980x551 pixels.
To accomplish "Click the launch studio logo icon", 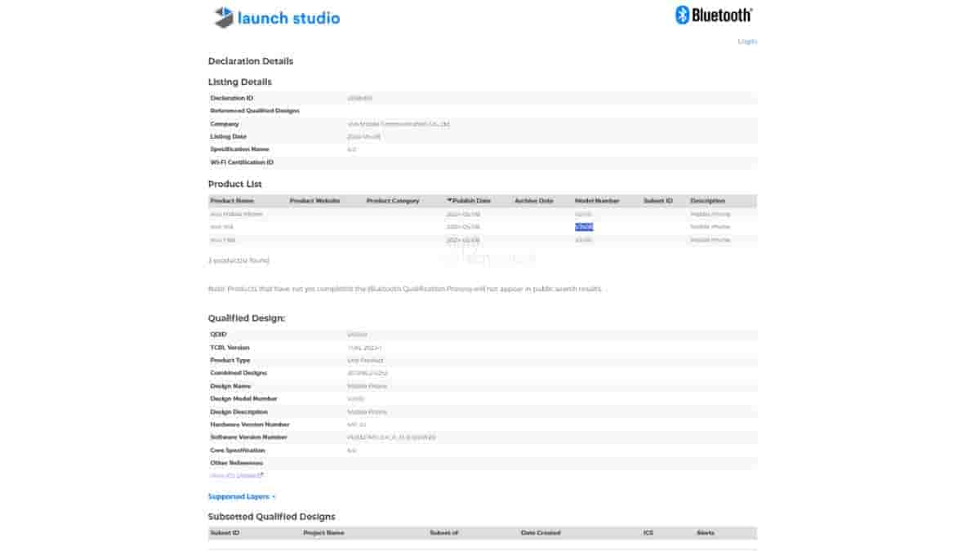I will 224,17.
